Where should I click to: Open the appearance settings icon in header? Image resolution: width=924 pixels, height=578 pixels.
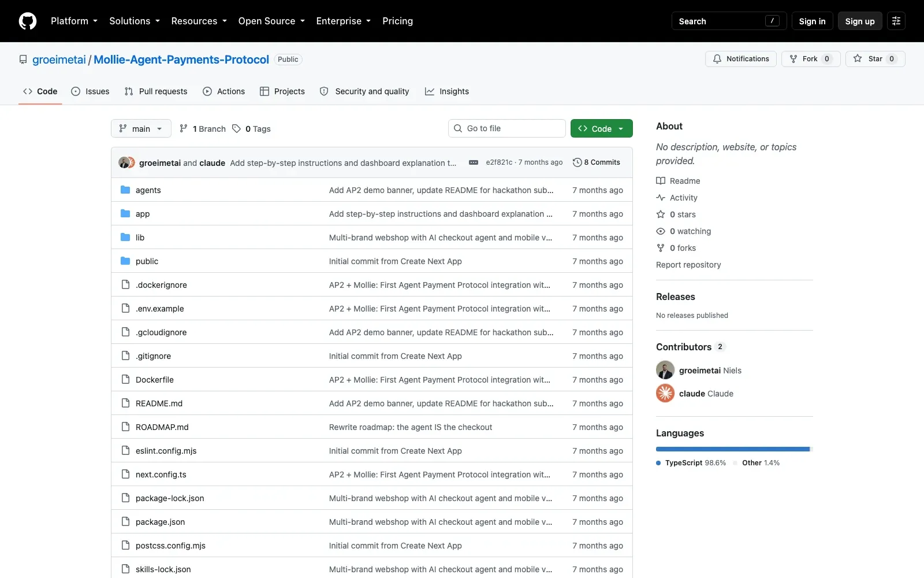[896, 21]
